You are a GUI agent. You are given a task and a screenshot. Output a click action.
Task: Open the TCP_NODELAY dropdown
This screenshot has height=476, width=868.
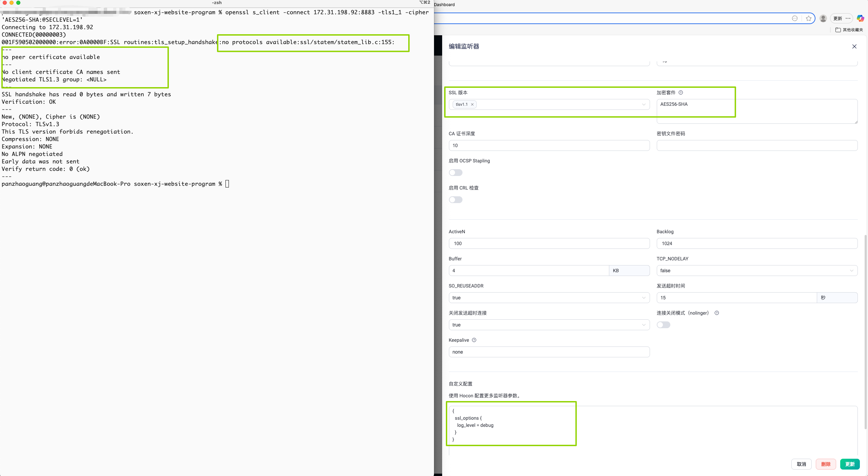pyautogui.click(x=757, y=271)
